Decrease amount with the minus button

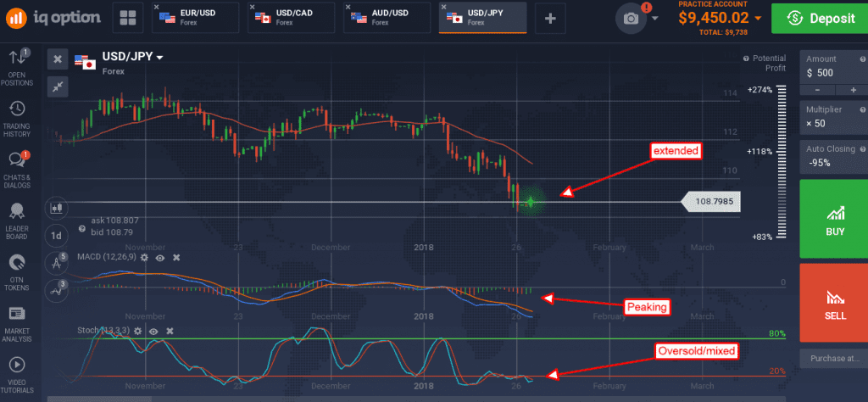coord(817,90)
